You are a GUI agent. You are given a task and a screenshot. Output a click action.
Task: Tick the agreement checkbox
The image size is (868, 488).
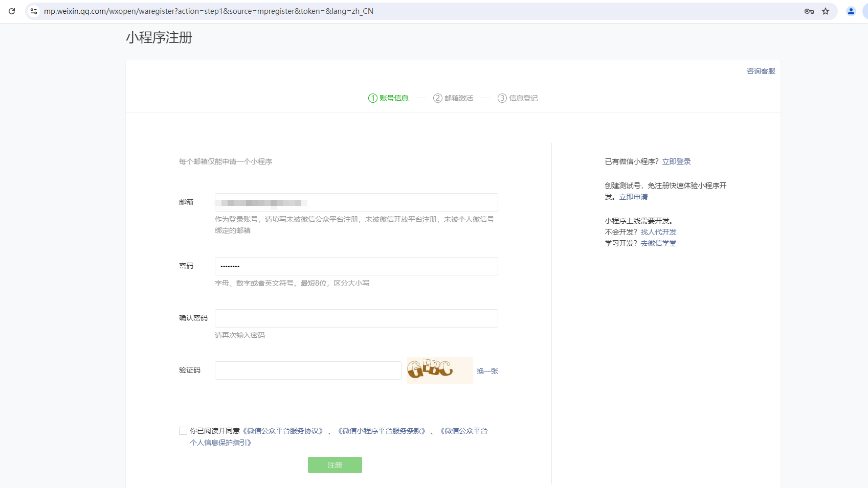[183, 431]
